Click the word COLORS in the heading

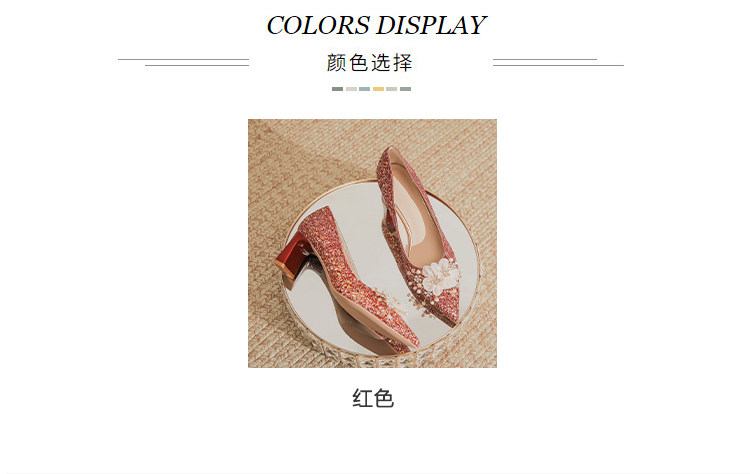pyautogui.click(x=318, y=25)
